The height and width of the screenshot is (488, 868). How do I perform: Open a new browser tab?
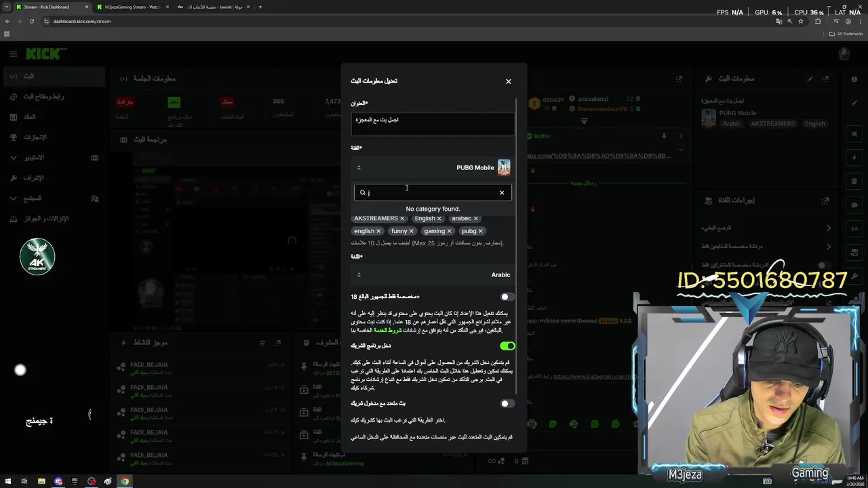coord(260,7)
